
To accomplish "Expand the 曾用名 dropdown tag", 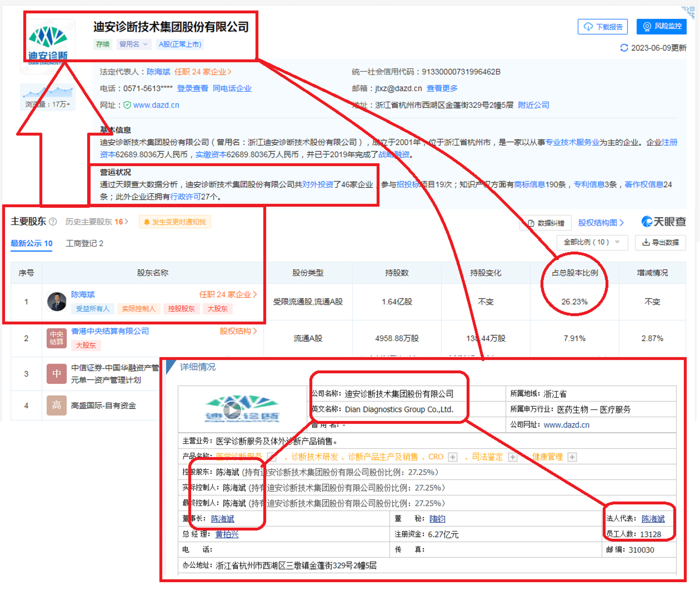I will [x=134, y=44].
